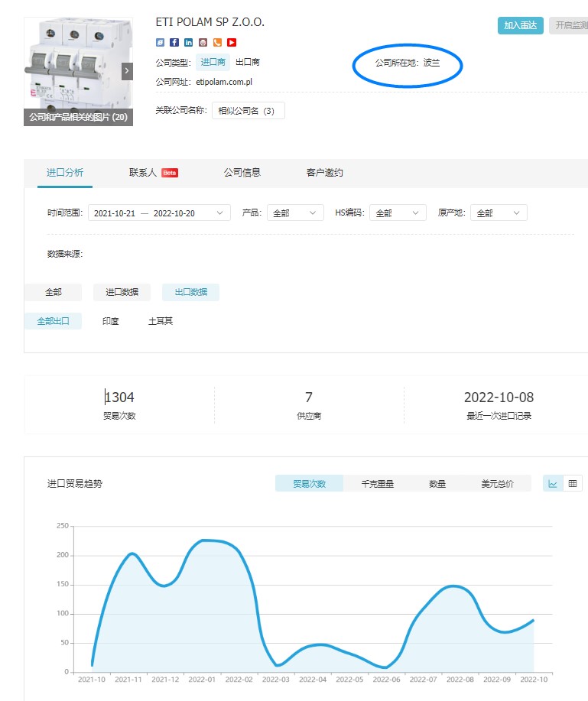This screenshot has width=588, height=701.
Task: Click the 2022-10-08 latest import date
Action: (499, 397)
